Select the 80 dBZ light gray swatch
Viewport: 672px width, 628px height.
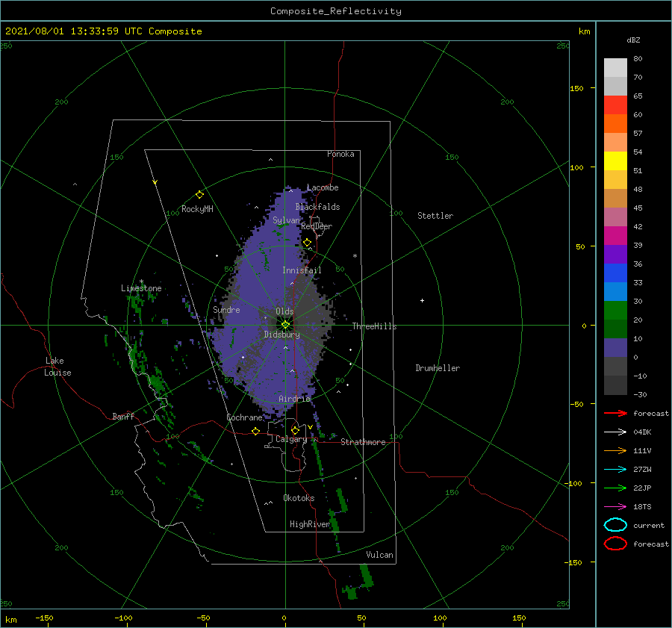[615, 67]
